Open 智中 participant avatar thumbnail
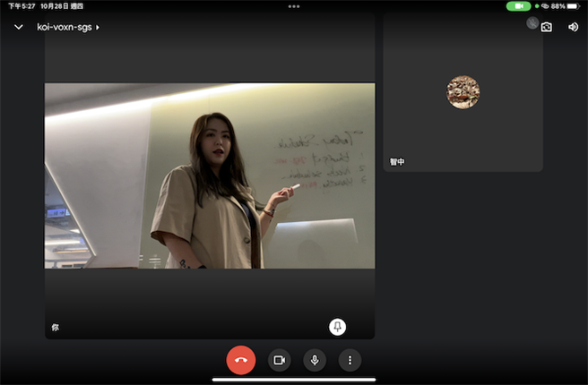This screenshot has width=588, height=385. point(463,92)
